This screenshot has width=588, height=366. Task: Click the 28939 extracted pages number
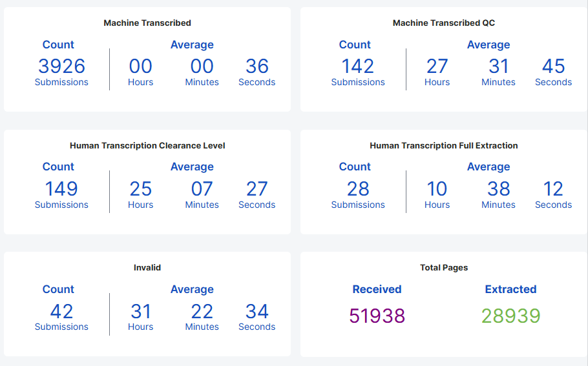510,316
